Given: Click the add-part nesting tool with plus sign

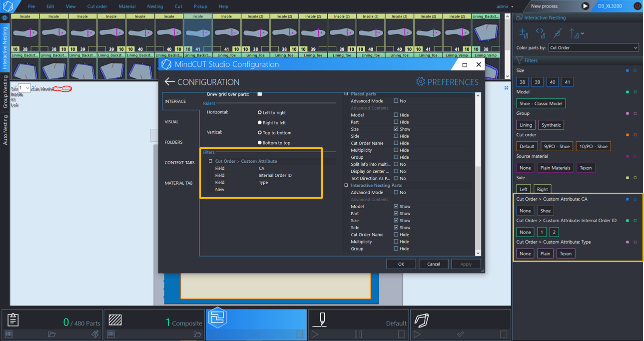Looking at the screenshot, I should click(x=524, y=33).
